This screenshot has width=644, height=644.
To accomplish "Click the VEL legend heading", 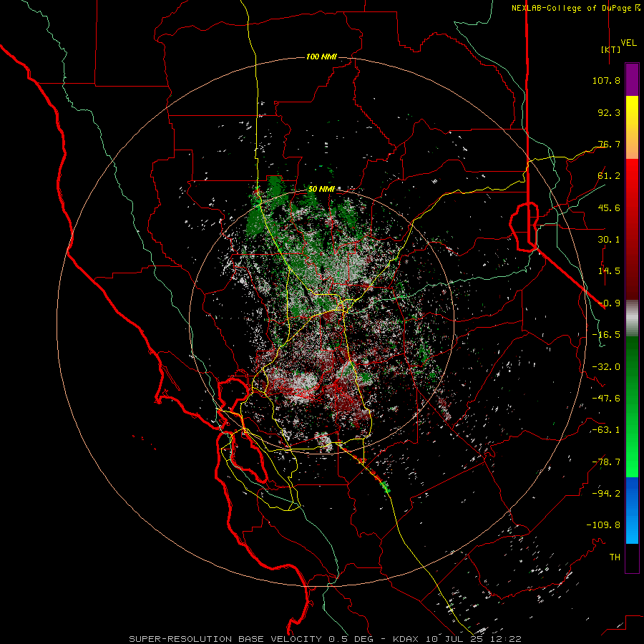I will pos(628,43).
